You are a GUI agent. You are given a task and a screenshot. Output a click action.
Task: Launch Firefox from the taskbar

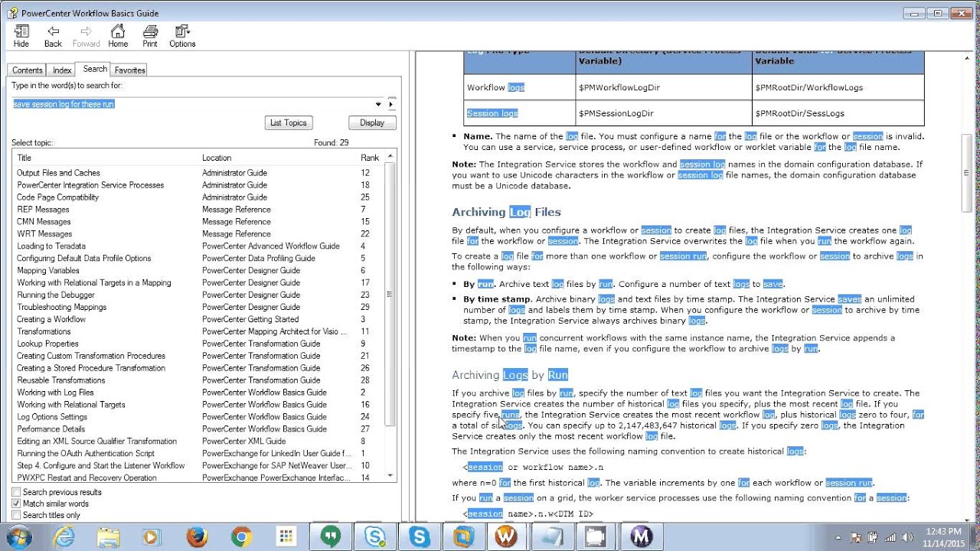(197, 536)
